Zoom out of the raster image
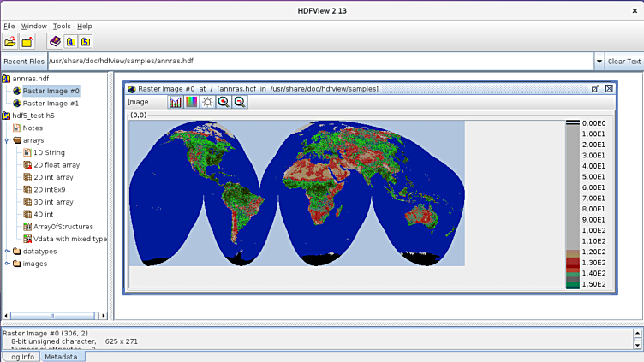644x362 pixels. click(x=240, y=102)
